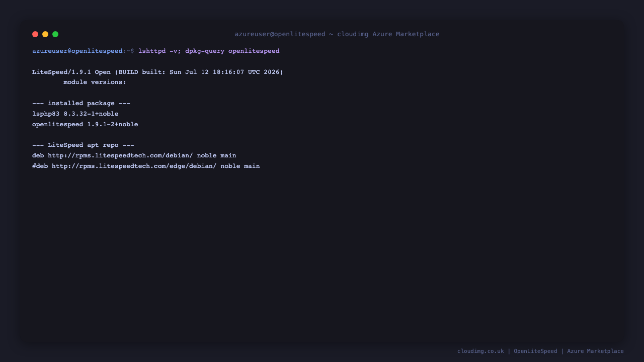Click the red close window button
Screen dimensions: 644x362
(35, 34)
